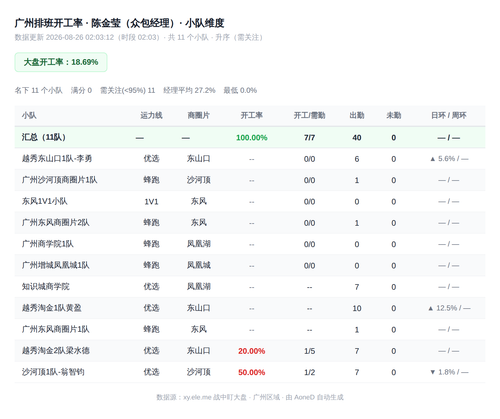This screenshot has width=500, height=419.
Task: Open the 越秀淘金1队黄盈 row
Action: tap(250, 308)
